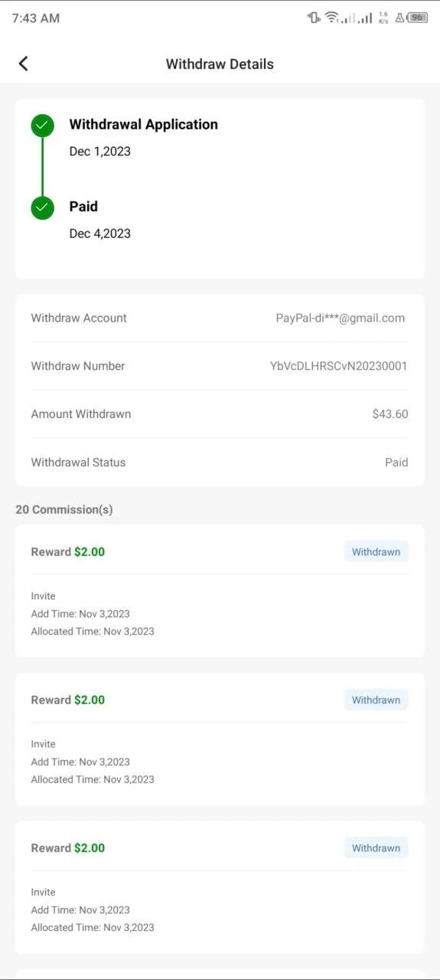Tap the flask icon in status bar
Screen dimensions: 440x980
pyautogui.click(x=399, y=18)
